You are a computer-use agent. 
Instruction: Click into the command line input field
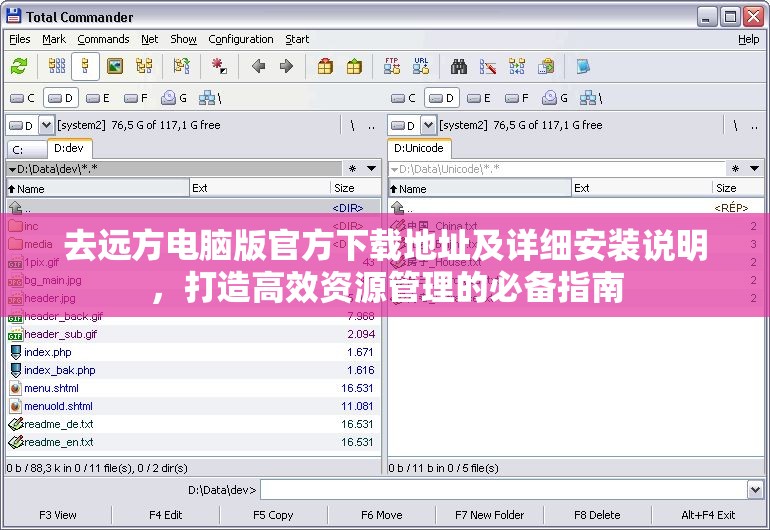504,490
